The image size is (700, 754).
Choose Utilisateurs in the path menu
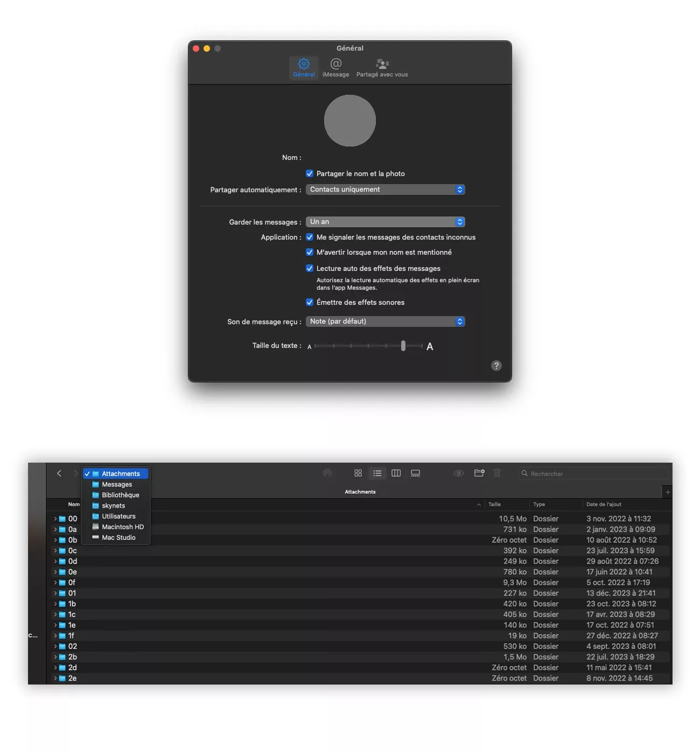pos(115,516)
